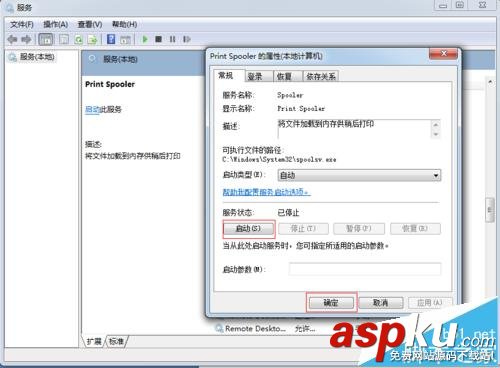Screen dimensions: 500x368
Task: Click the Print Spooler heading in pane
Action: coord(110,84)
